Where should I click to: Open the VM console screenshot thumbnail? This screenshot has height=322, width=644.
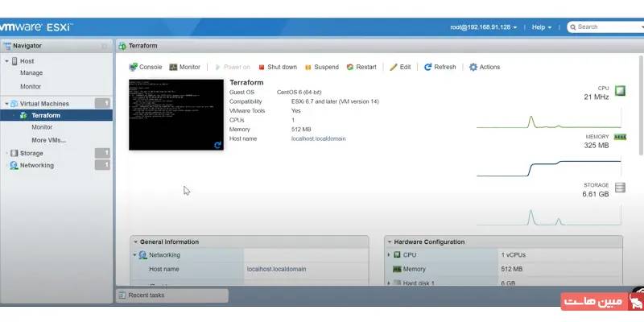[176, 114]
